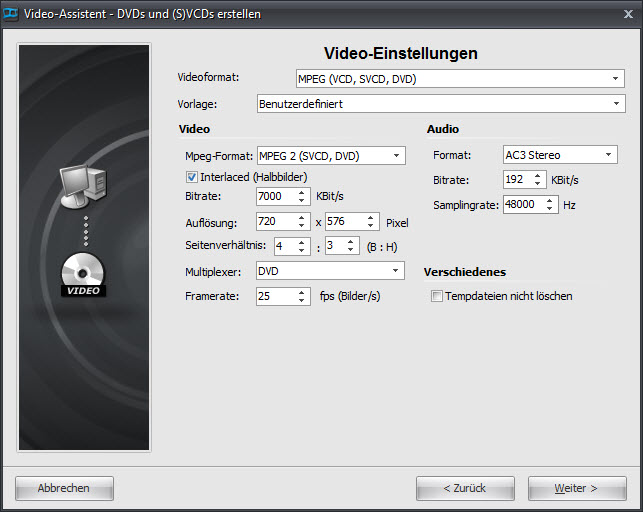Increase video Bitrate with up arrow
The width and height of the screenshot is (643, 512).
[303, 192]
